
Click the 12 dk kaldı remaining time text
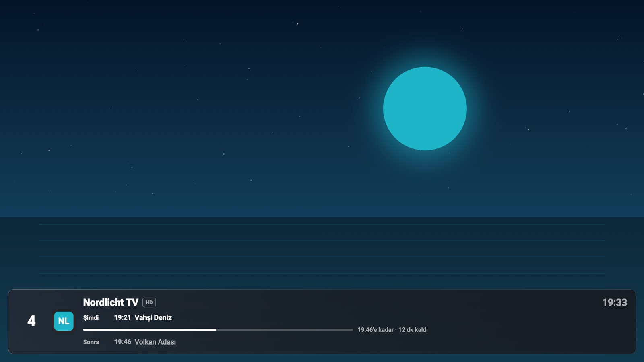pos(413,330)
